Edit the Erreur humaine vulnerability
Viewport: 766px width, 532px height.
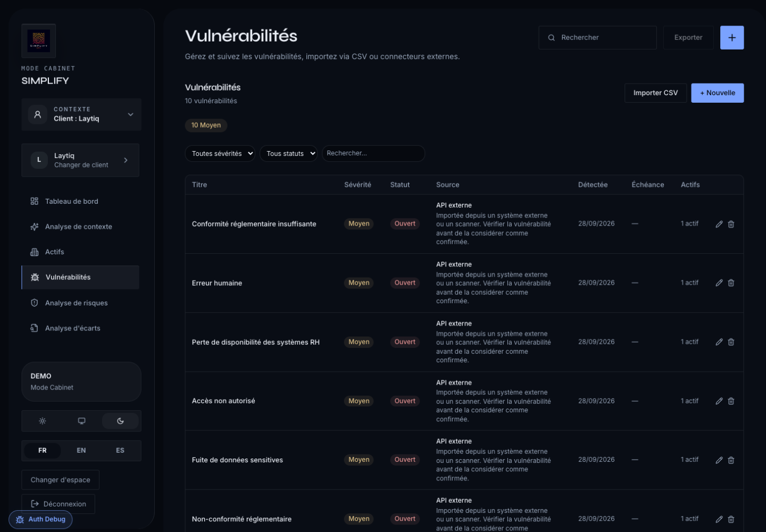click(719, 283)
